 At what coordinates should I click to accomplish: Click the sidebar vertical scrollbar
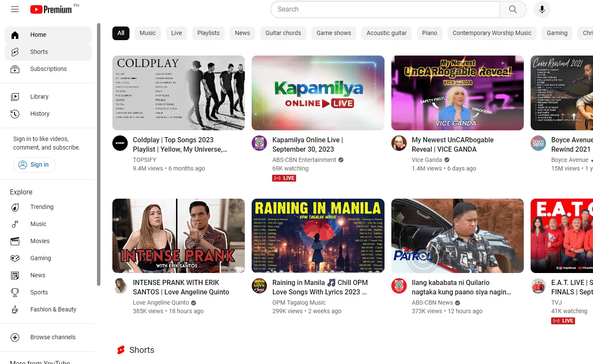(99, 154)
